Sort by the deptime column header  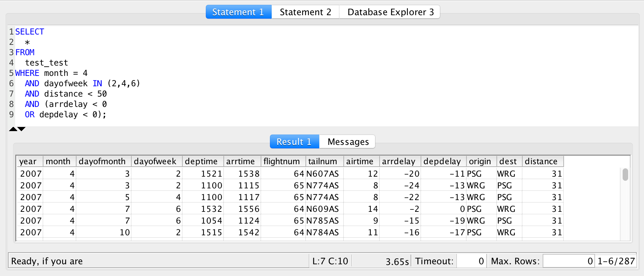click(203, 161)
